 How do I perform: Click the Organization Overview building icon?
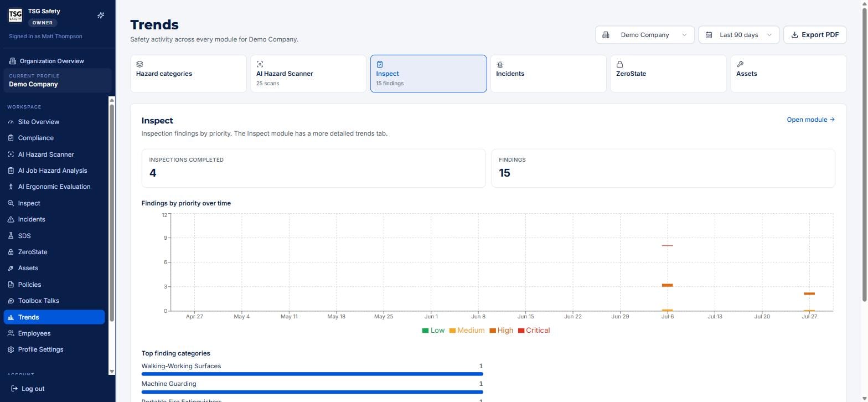click(x=13, y=61)
